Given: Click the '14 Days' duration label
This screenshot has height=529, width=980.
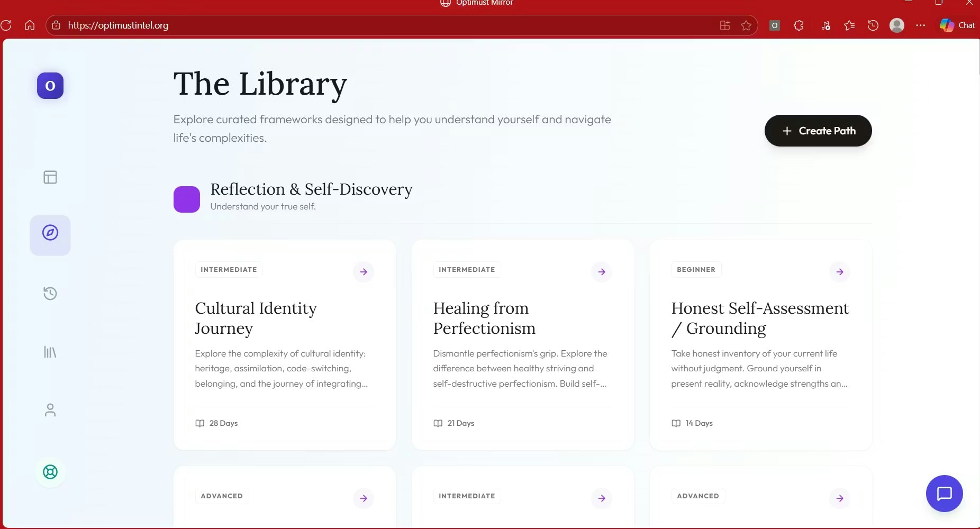Looking at the screenshot, I should point(699,423).
